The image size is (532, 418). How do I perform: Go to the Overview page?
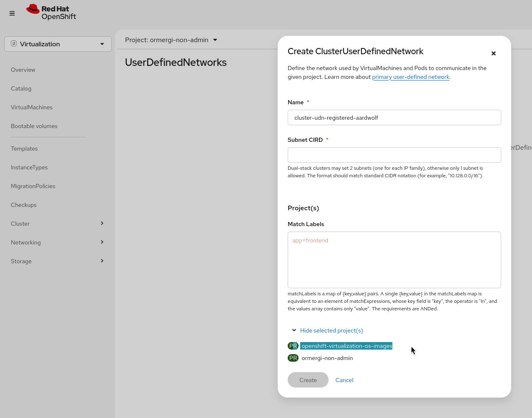click(23, 70)
